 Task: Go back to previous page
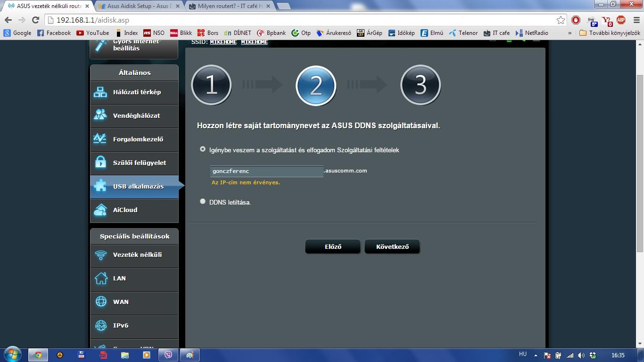(8, 20)
